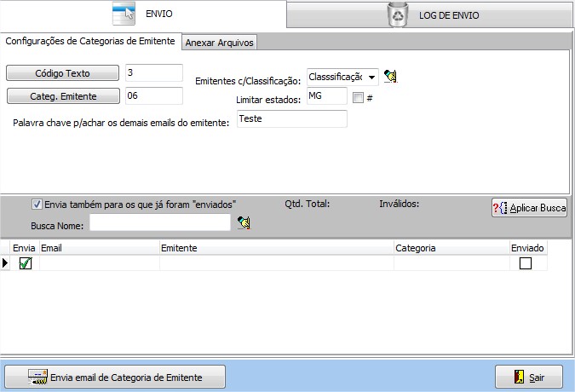Click the trash can icon for LOG DE ENVIO
575x392 pixels.
click(398, 14)
